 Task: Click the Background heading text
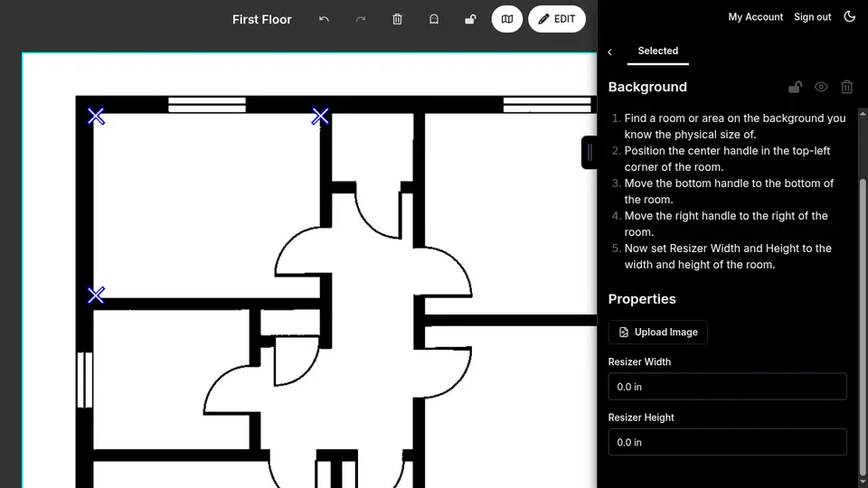click(647, 87)
